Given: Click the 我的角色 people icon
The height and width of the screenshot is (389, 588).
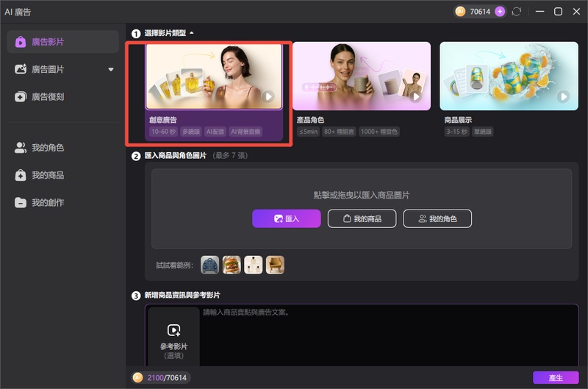Looking at the screenshot, I should coord(21,147).
